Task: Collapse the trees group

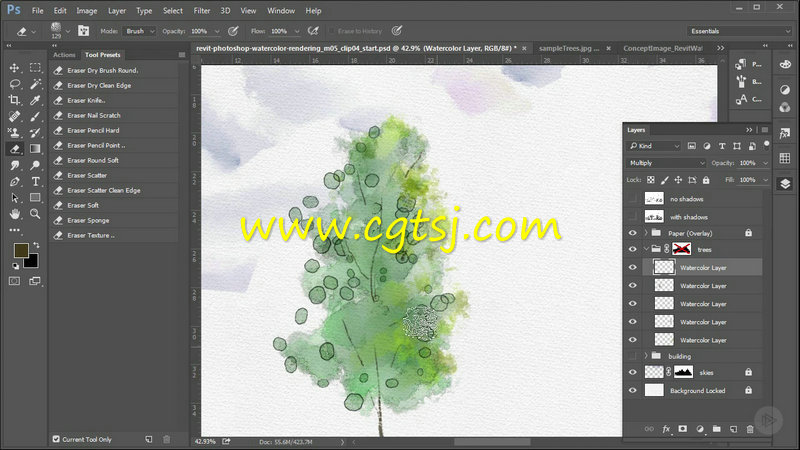Action: [x=646, y=249]
